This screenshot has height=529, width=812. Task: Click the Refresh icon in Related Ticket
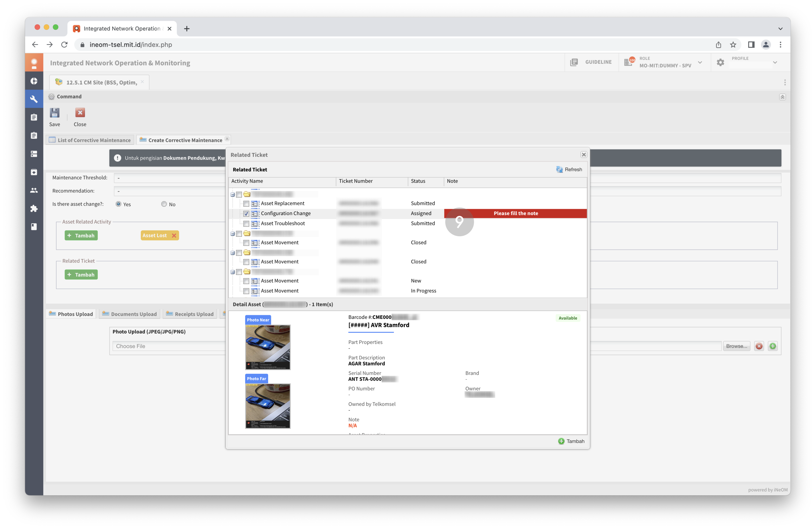pos(559,169)
